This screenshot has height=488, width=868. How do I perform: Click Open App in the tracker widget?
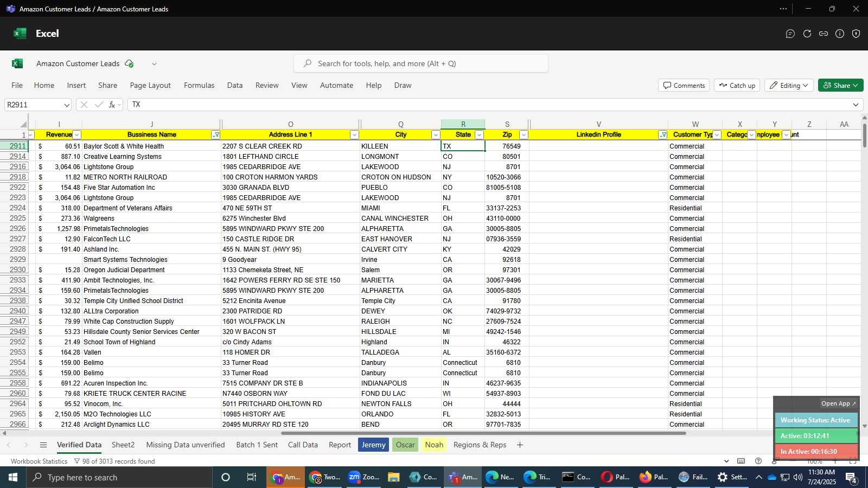(838, 403)
